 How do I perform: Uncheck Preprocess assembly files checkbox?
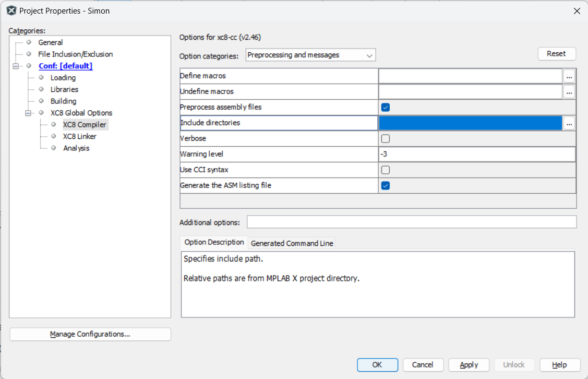pyautogui.click(x=385, y=108)
